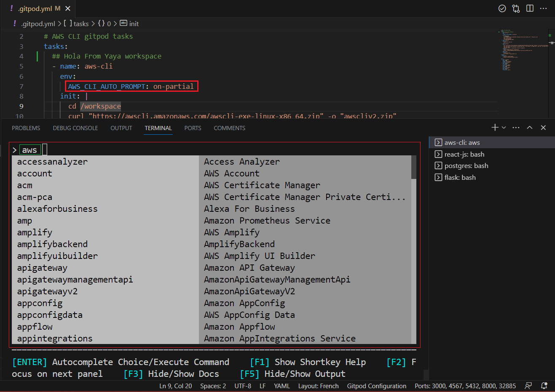Switch to the OUTPUT panel tab
This screenshot has width=555, height=392.
(121, 128)
